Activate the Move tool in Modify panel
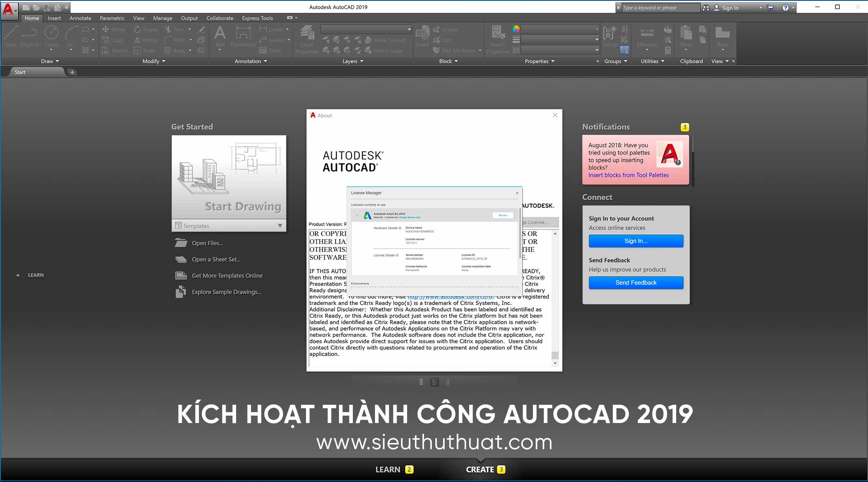Viewport: 868px width, 482px height. coord(113,30)
